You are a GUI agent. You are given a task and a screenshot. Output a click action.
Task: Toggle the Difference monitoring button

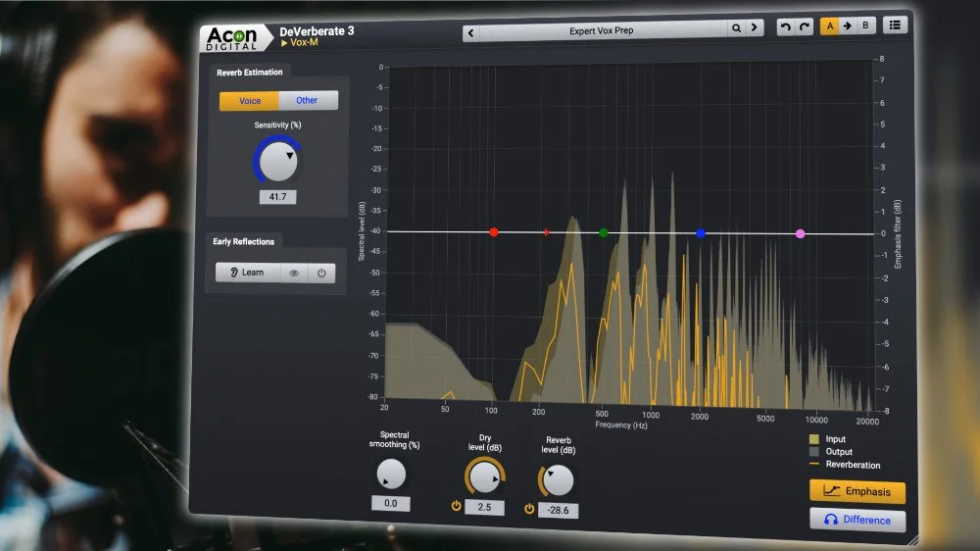(857, 520)
